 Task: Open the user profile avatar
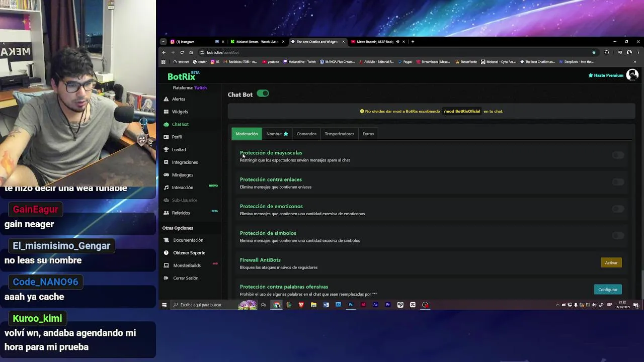tap(632, 75)
